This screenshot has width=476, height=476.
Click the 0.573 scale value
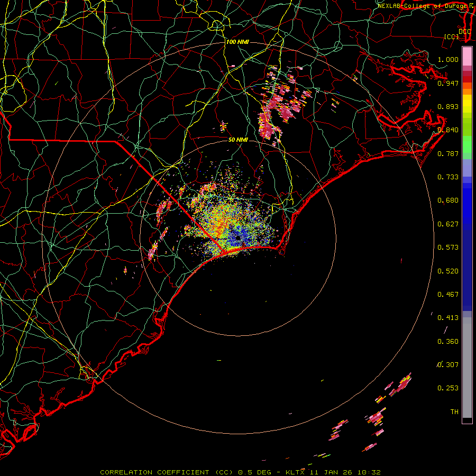[x=448, y=248]
